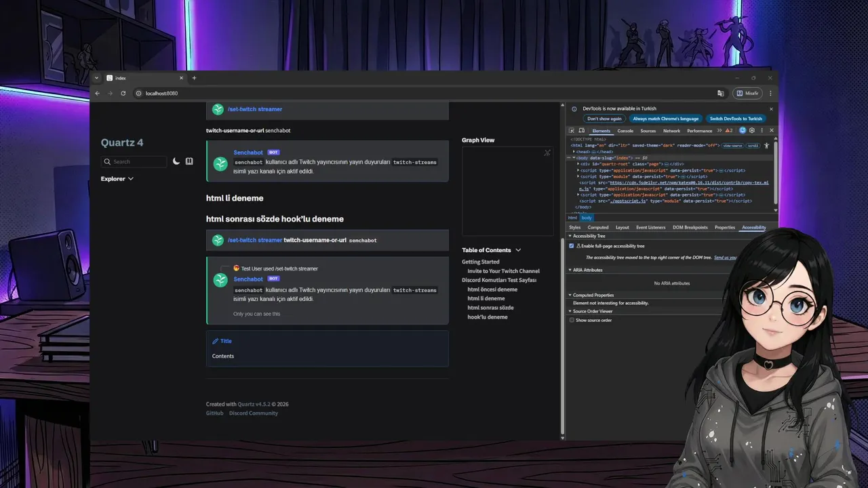The width and height of the screenshot is (868, 488).
Task: Activate the inspect element picker icon
Action: (x=572, y=131)
